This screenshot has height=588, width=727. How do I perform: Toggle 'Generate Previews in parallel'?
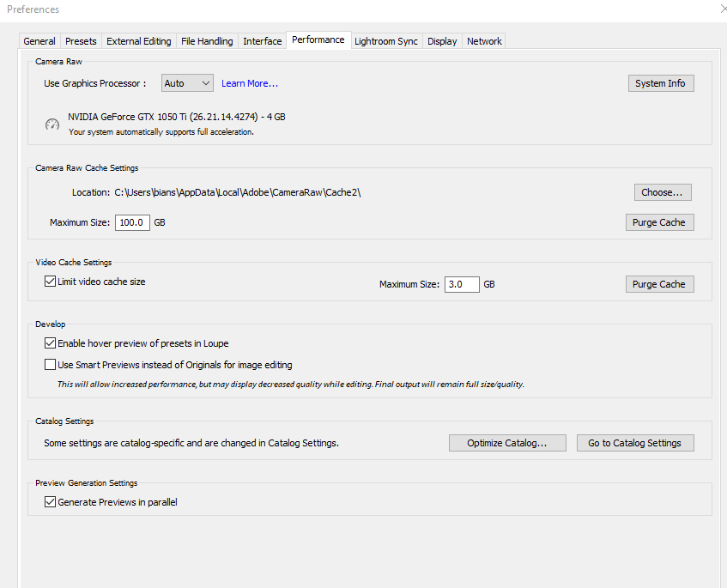[x=51, y=501]
